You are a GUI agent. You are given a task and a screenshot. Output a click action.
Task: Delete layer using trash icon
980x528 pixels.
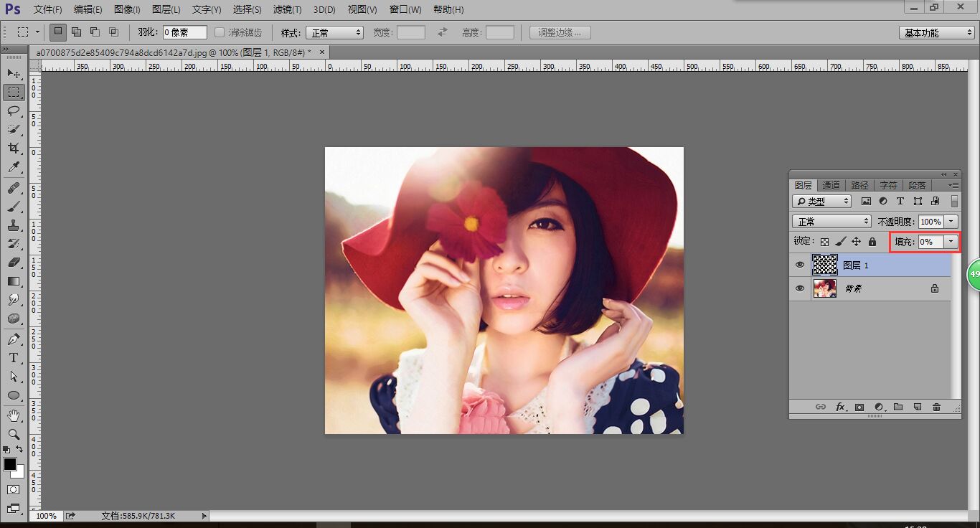click(936, 407)
